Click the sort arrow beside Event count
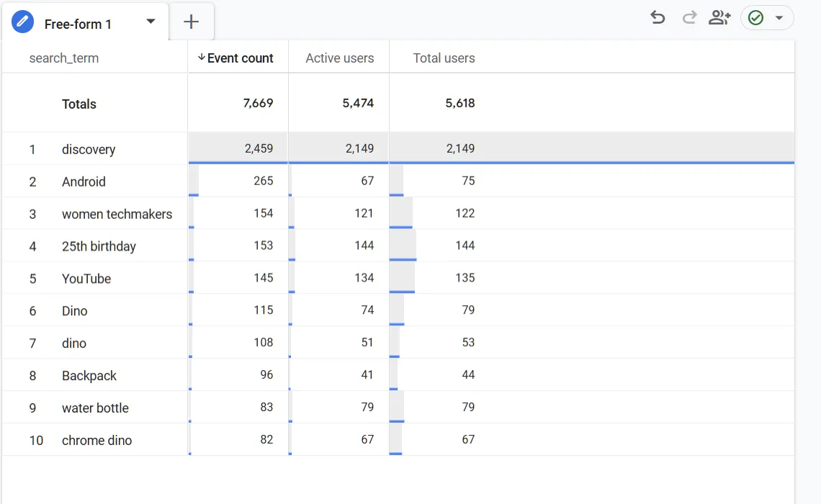Viewport: 821px width, 504px height. pyautogui.click(x=202, y=58)
